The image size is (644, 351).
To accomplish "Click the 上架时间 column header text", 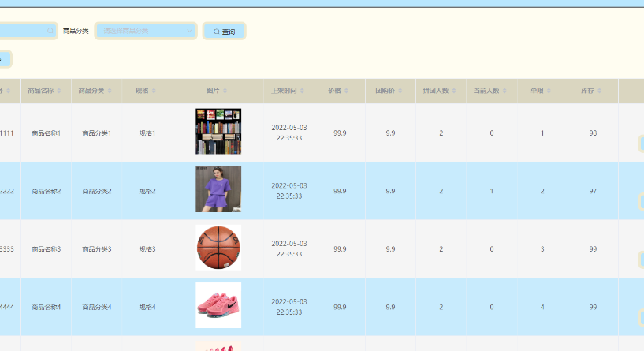I will [284, 91].
